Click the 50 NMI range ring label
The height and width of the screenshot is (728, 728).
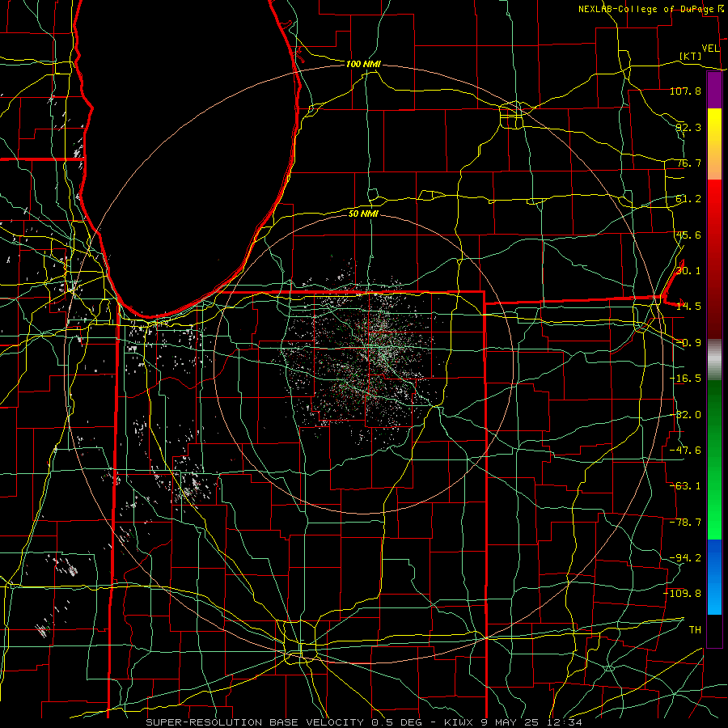tap(363, 214)
